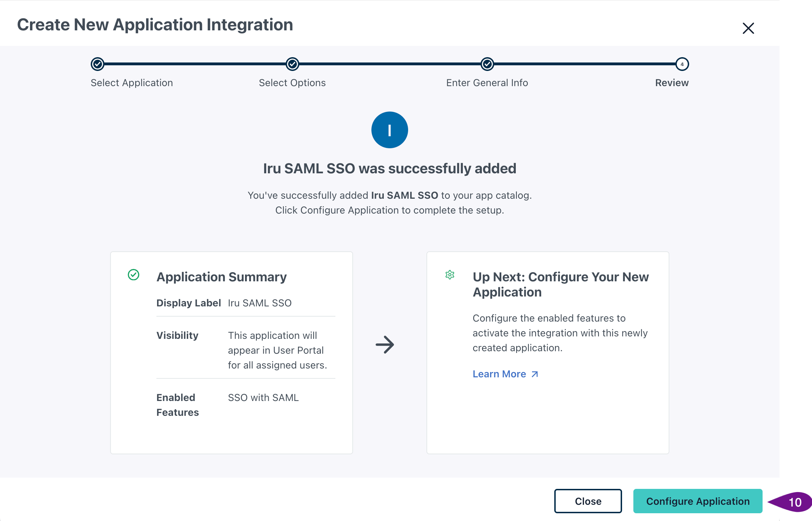Close the Create New Application Integration dialog
This screenshot has height=521, width=812.
[748, 28]
